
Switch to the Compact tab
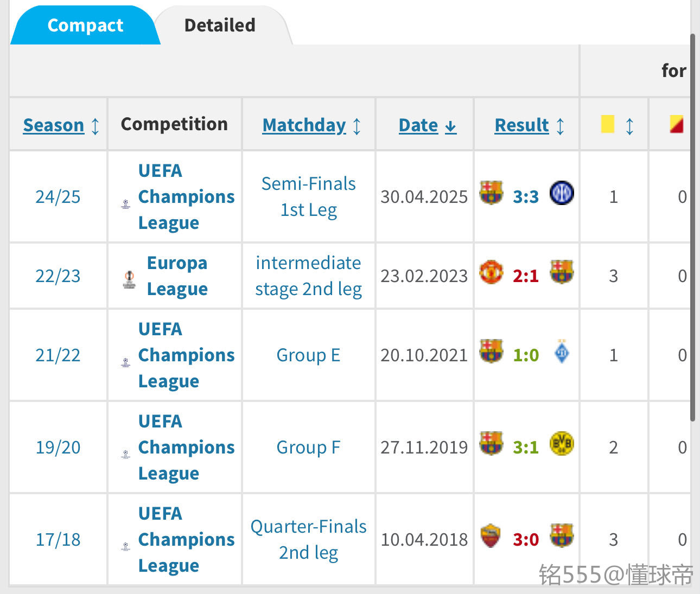click(x=85, y=25)
